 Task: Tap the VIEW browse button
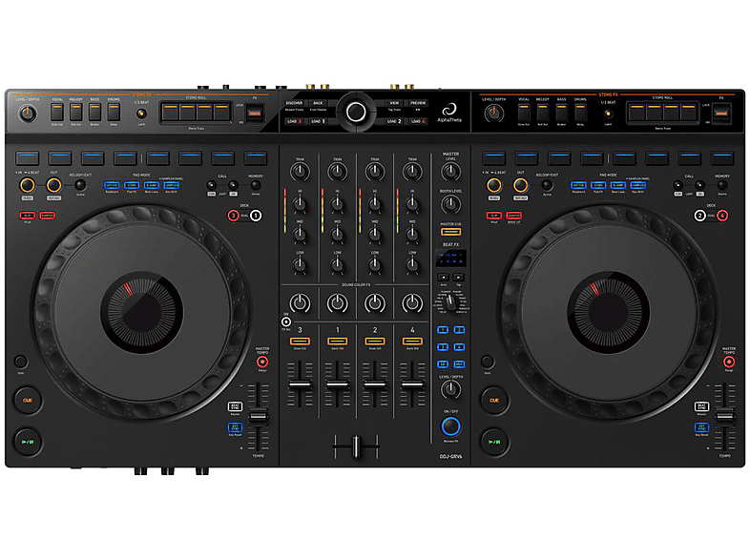tap(394, 103)
